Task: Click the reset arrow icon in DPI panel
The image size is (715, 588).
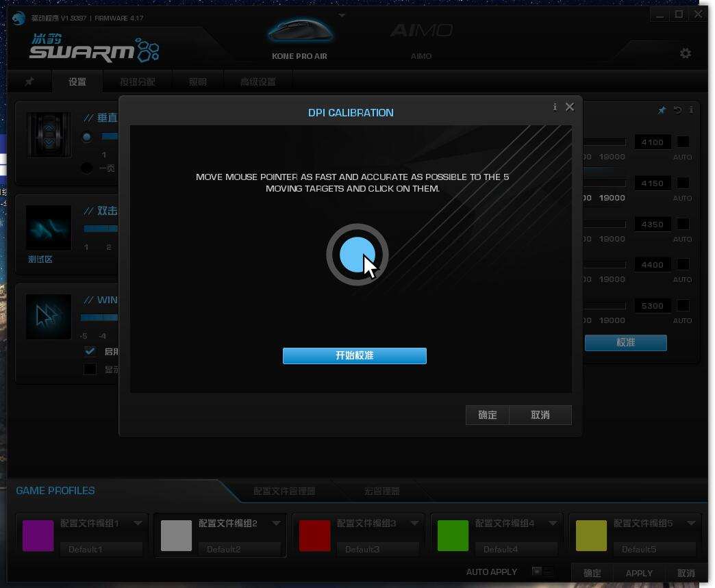Action: click(x=677, y=110)
